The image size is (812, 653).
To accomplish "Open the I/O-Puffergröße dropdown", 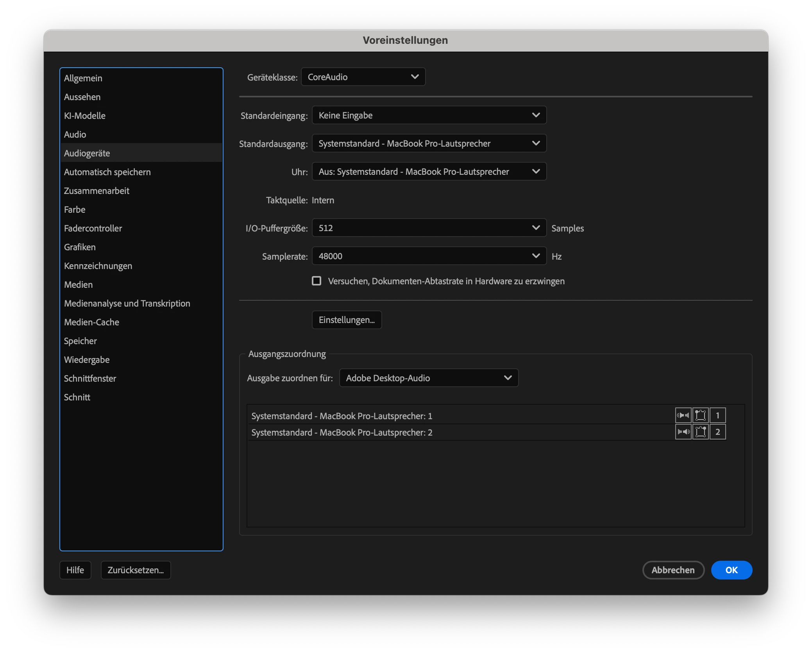I will tap(429, 228).
